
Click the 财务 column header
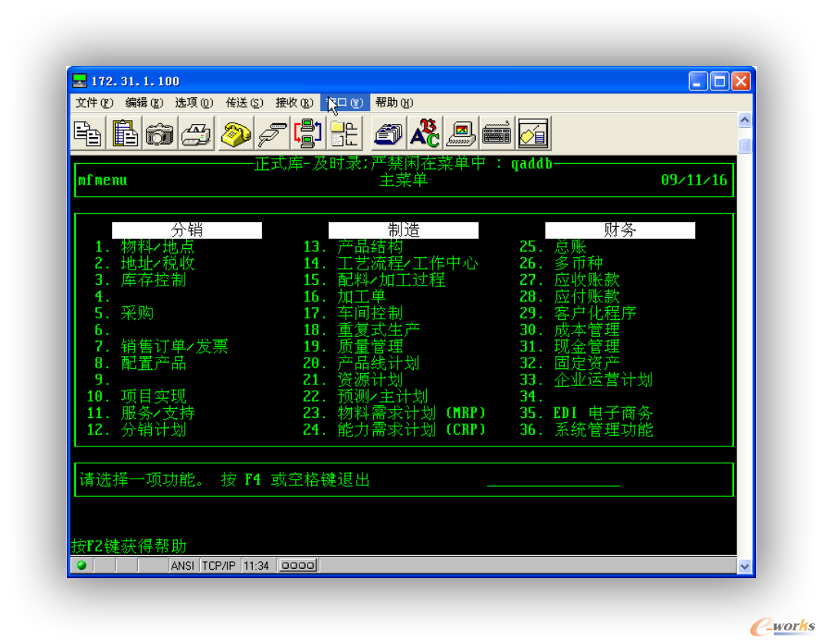coord(620,230)
